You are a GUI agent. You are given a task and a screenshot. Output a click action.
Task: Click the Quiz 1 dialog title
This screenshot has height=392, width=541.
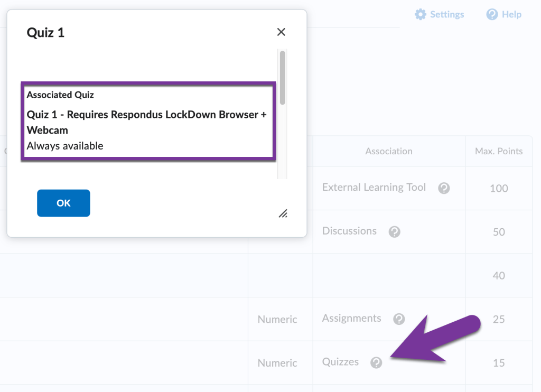(45, 33)
